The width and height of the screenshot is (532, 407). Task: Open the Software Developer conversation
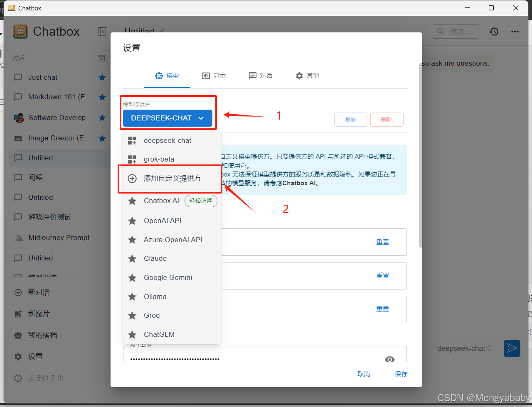click(x=59, y=118)
